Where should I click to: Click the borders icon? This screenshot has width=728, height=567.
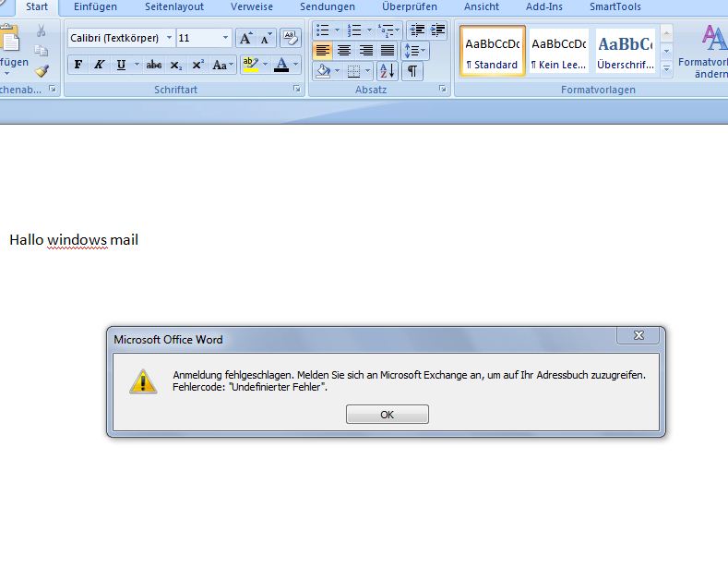pyautogui.click(x=353, y=70)
